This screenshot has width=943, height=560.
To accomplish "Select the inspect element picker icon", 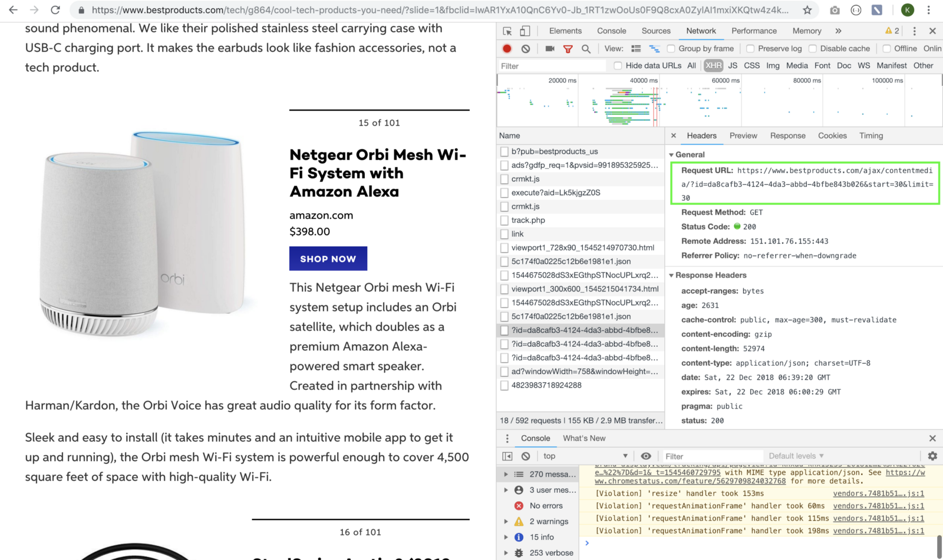I will pos(507,31).
